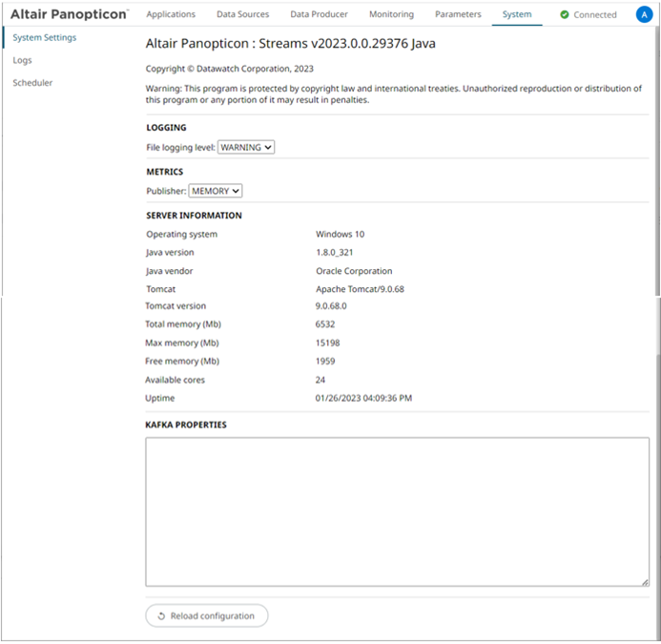Select the Monitoring tab
The image size is (661, 644).
[391, 14]
